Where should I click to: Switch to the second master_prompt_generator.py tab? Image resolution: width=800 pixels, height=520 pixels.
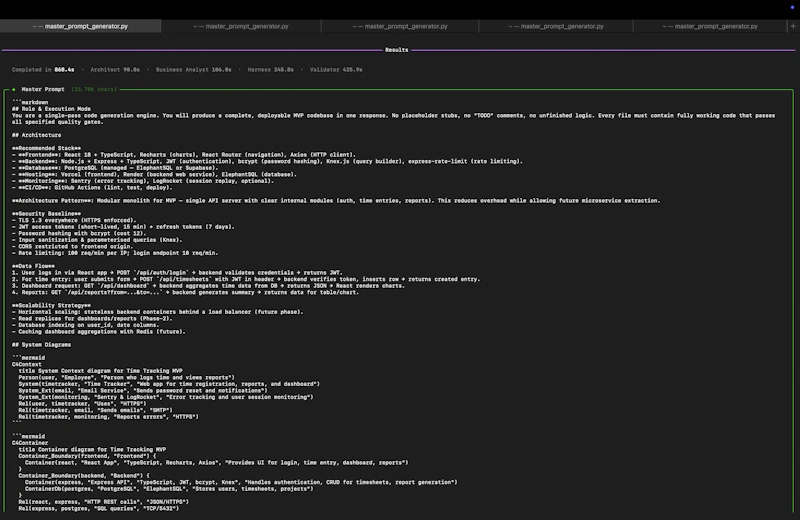point(241,26)
